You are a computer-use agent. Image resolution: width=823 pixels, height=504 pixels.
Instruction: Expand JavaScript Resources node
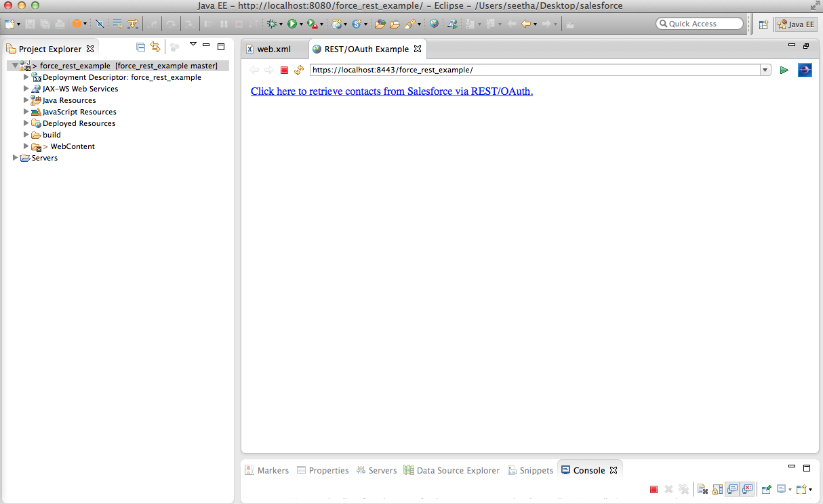point(26,112)
